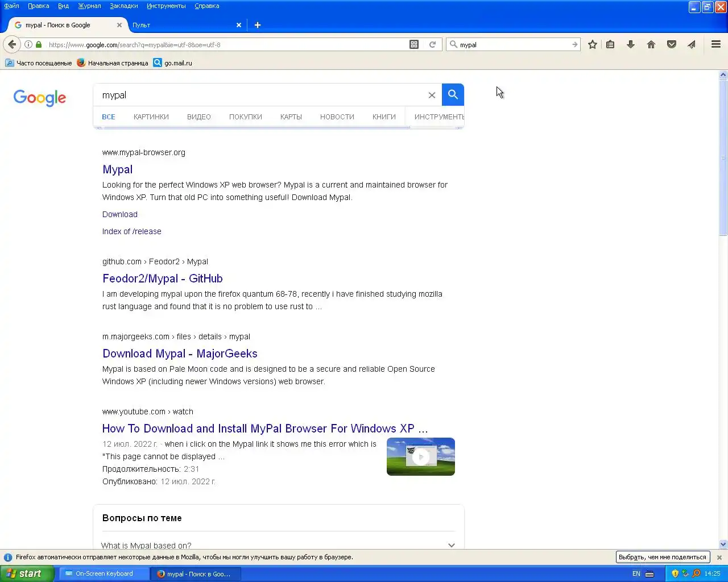Open the Firefox hamburger menu

click(716, 44)
